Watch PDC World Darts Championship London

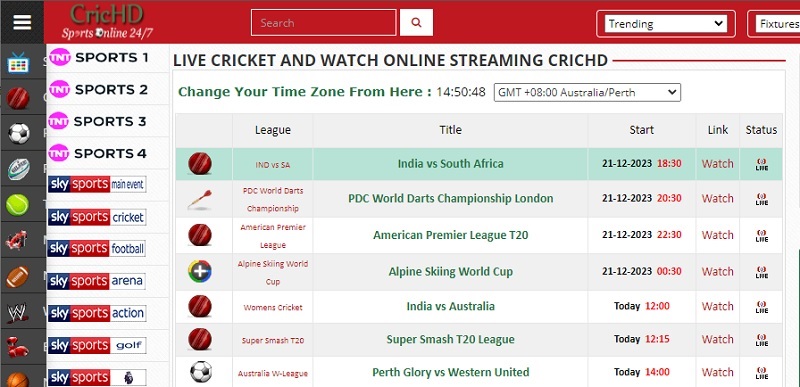click(717, 199)
